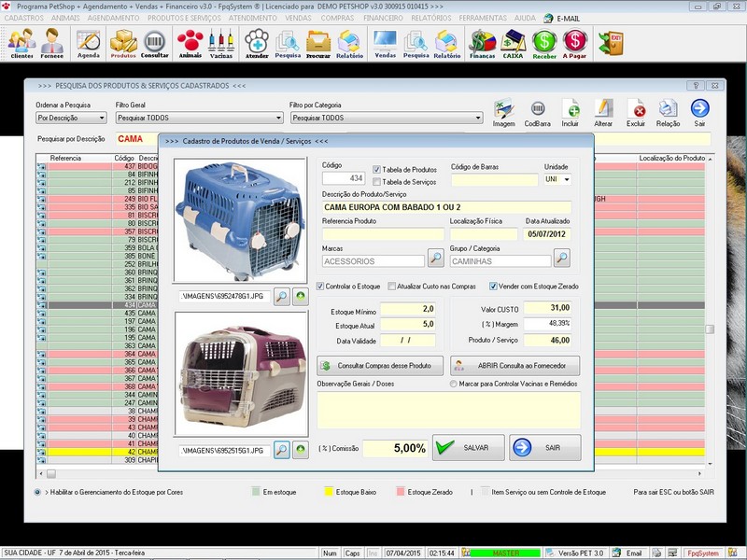Enable Atualizar Custo nas Compras checkbox
747x560 pixels.
tap(392, 287)
